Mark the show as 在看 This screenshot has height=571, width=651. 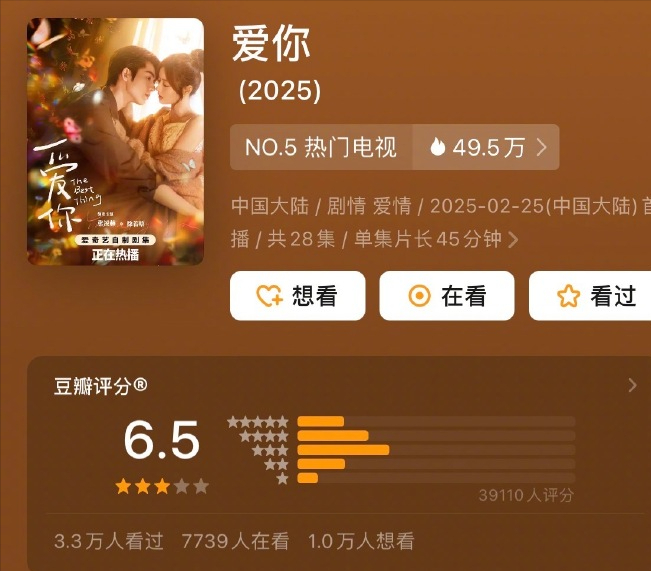tap(447, 296)
